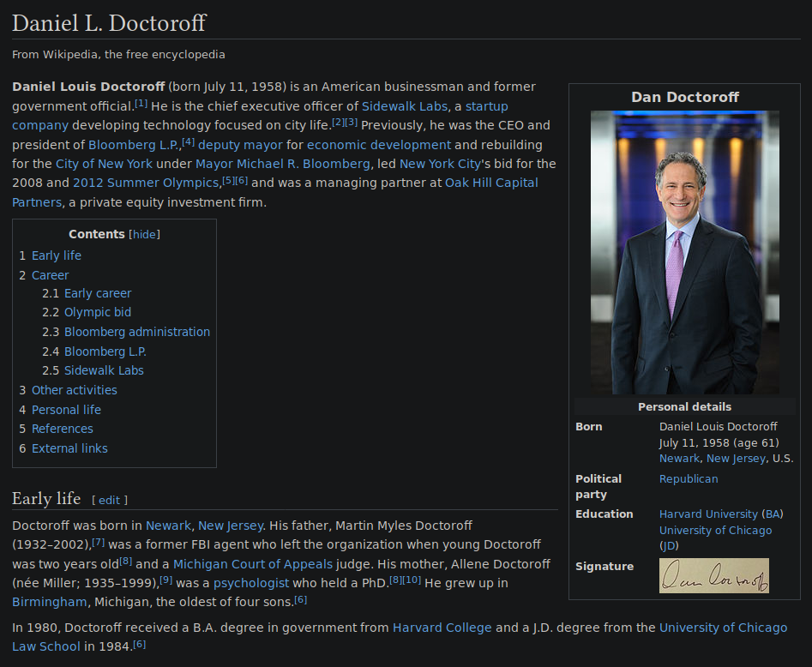Jump to Early life section
Image resolution: width=812 pixels, height=667 pixels.
pyautogui.click(x=56, y=255)
